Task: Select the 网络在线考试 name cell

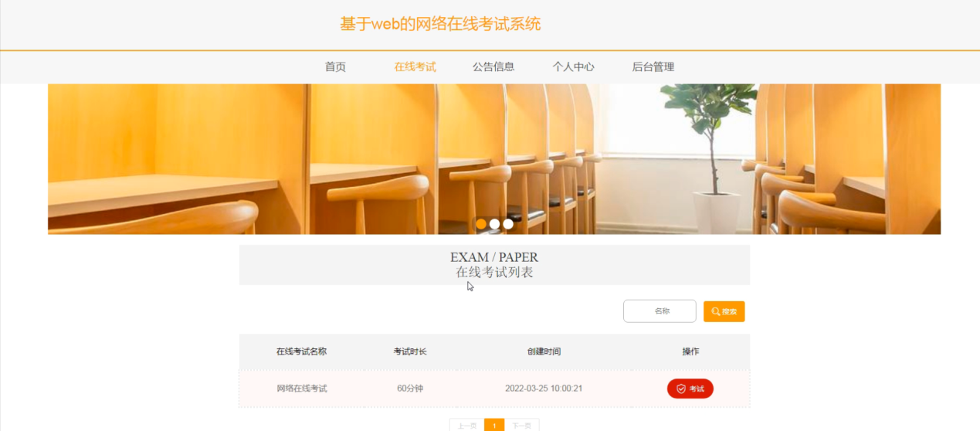Action: (301, 389)
